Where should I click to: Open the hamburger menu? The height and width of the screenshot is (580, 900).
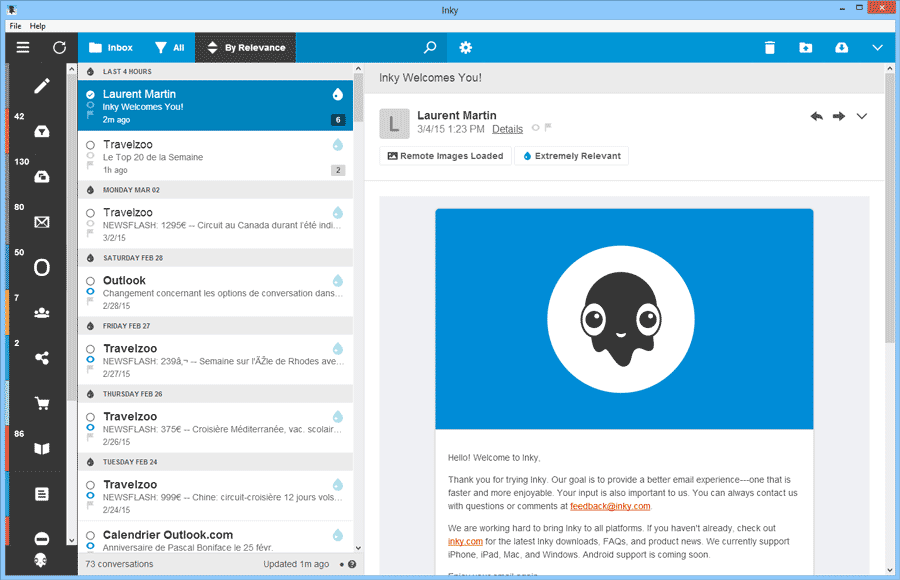(x=23, y=48)
